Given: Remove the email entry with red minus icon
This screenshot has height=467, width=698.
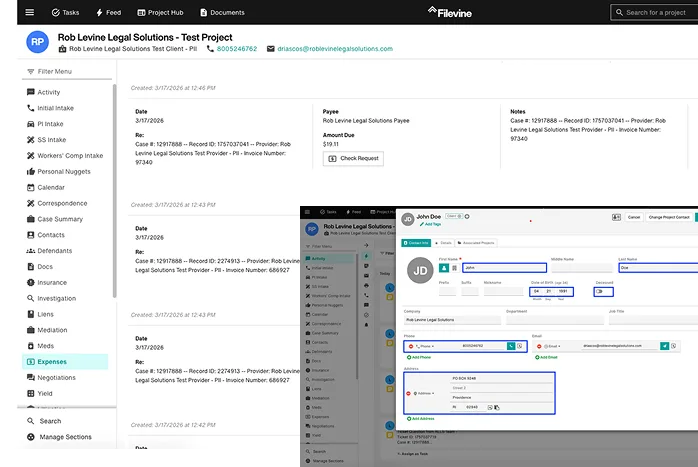Looking at the screenshot, I should point(539,346).
